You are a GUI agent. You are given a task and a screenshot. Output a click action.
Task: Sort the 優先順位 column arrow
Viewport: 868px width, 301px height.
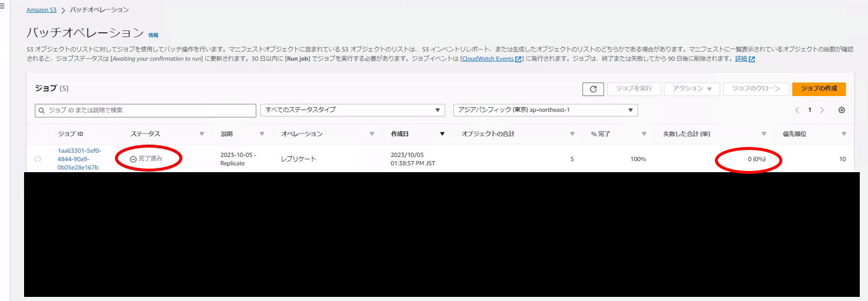point(844,134)
